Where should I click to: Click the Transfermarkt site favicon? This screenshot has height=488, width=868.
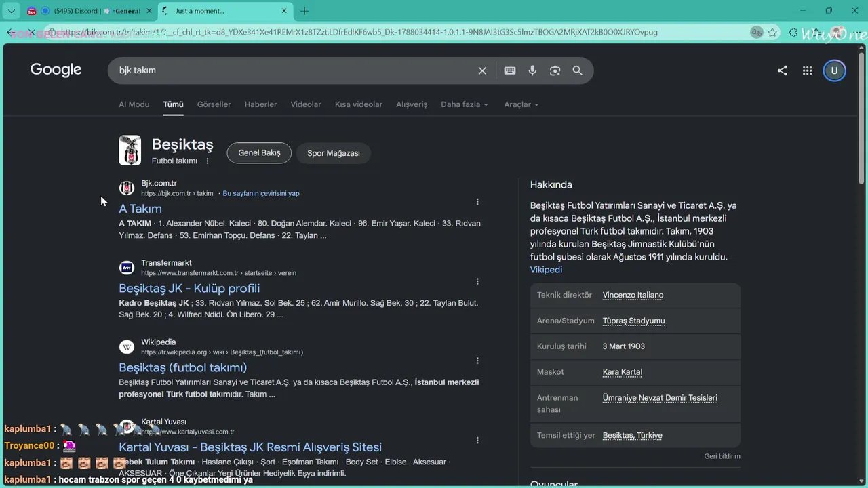[x=127, y=268]
